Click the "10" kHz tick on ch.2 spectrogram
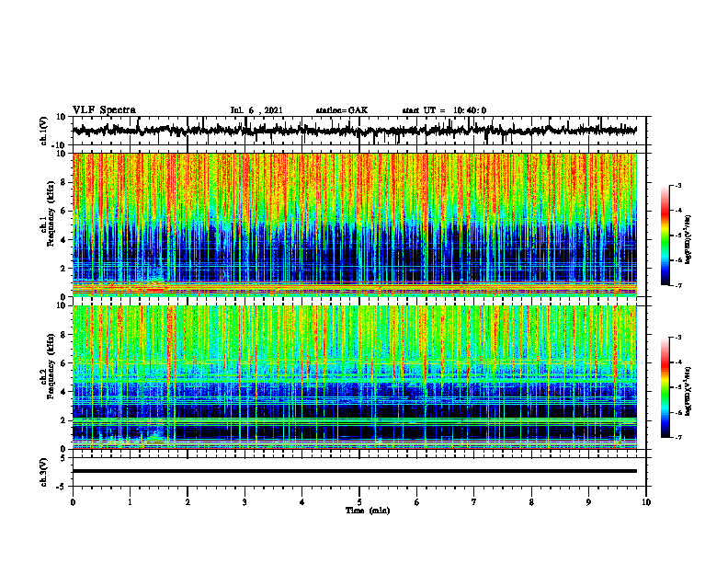 (62, 305)
